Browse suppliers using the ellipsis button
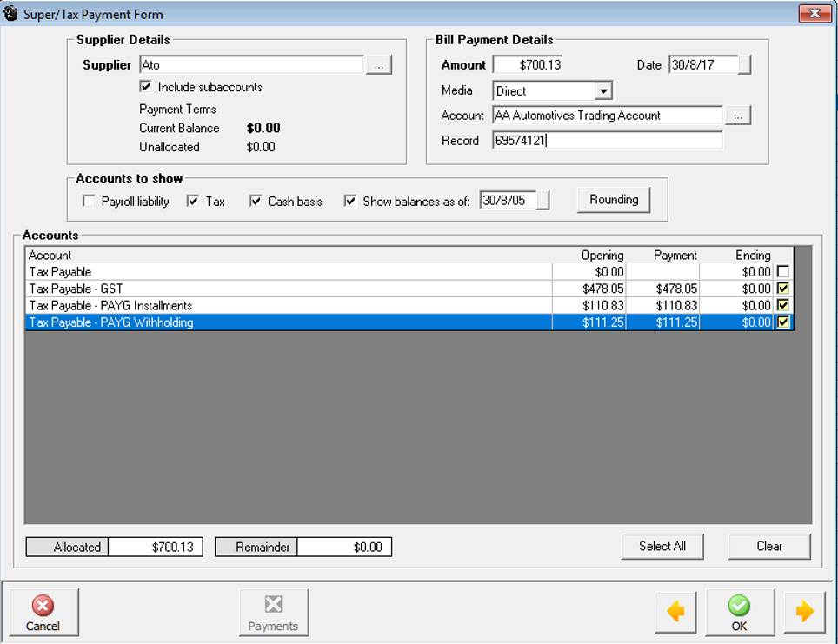838x644 pixels. tap(378, 65)
